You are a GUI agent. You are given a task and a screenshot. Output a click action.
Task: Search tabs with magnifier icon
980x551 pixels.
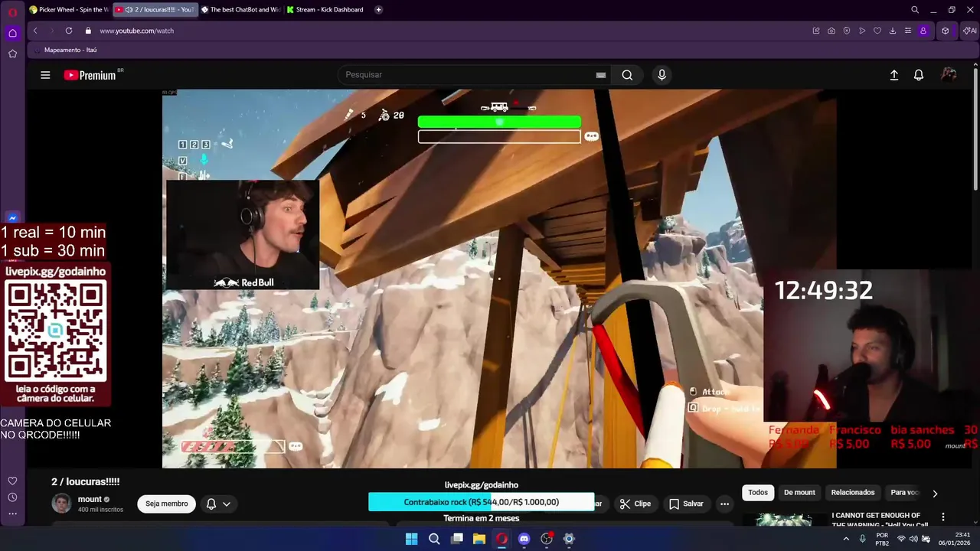[915, 10]
